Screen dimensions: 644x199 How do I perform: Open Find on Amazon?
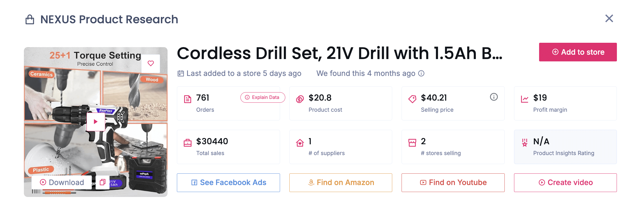[340, 182]
